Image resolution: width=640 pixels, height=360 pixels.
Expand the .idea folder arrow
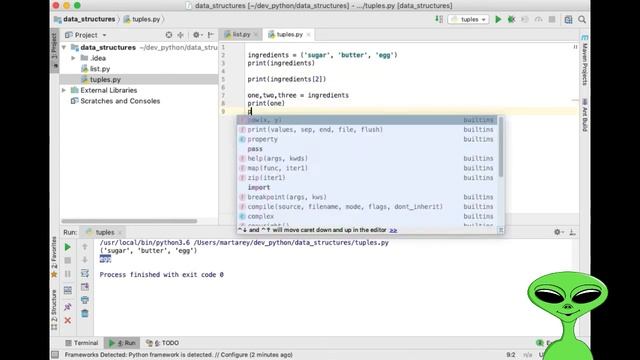[73, 58]
